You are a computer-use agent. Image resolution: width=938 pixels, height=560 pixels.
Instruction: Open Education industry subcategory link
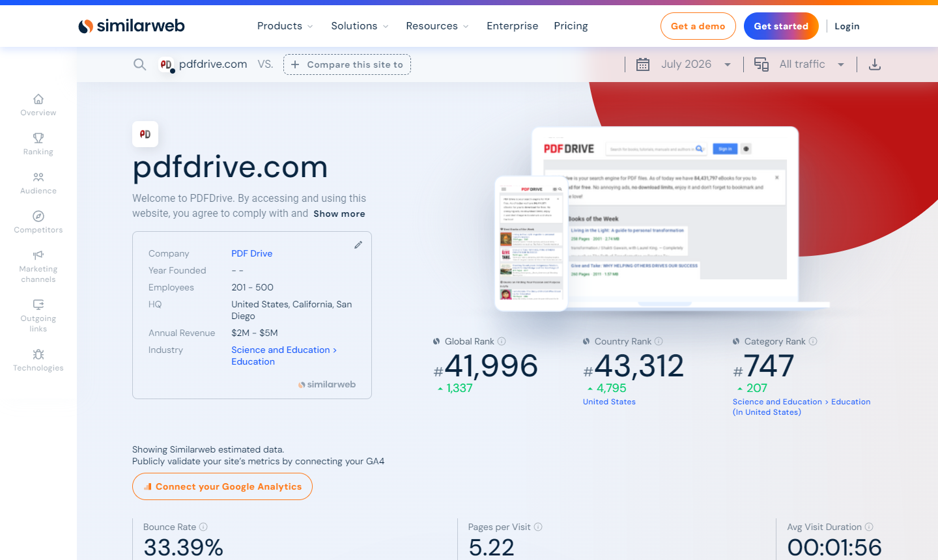[253, 361]
